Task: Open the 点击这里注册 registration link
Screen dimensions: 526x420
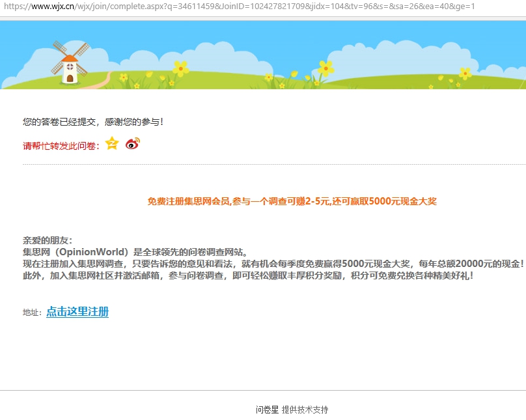Action: point(77,312)
